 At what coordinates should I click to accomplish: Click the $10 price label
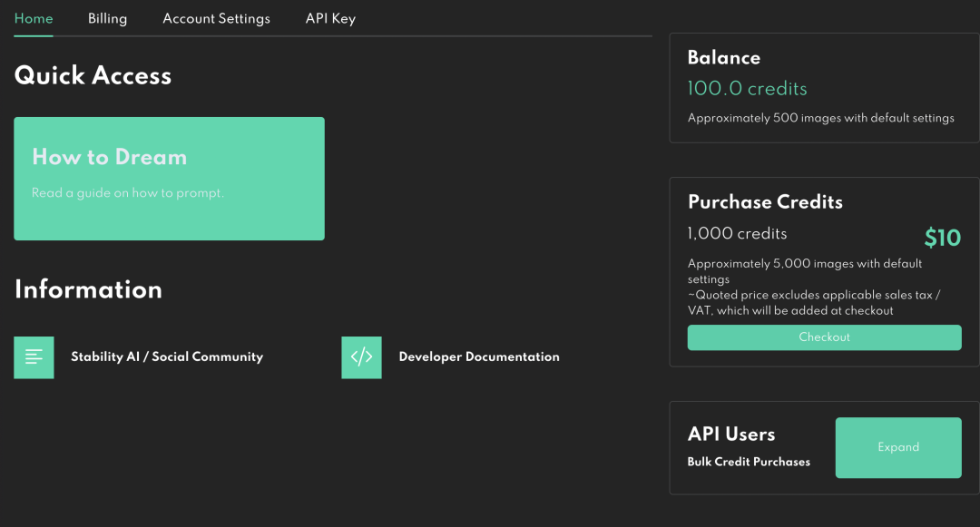pyautogui.click(x=942, y=238)
